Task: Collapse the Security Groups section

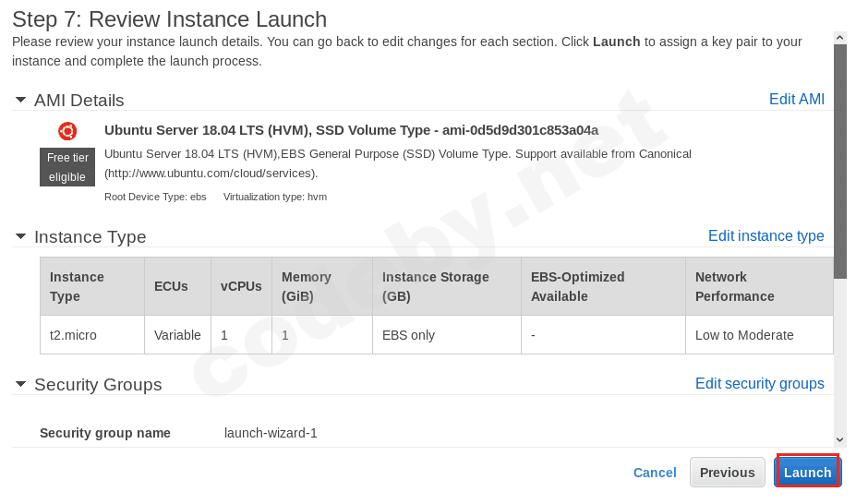Action: (20, 384)
